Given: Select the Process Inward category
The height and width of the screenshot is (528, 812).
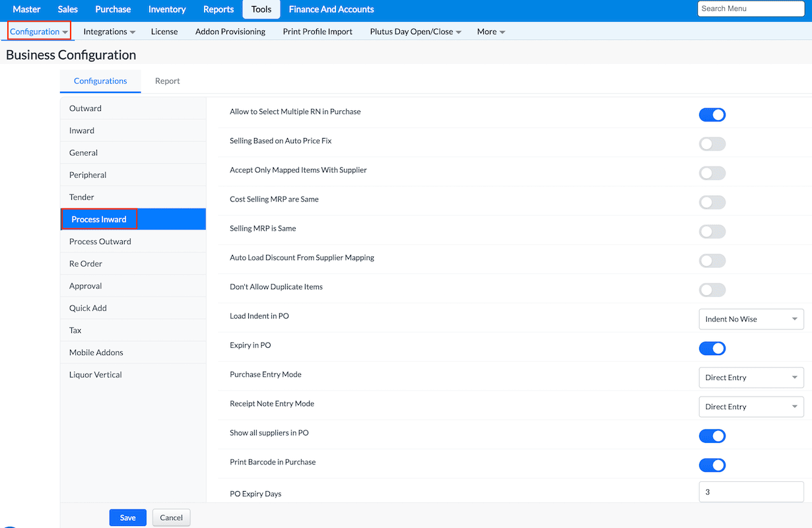Looking at the screenshot, I should pos(133,219).
